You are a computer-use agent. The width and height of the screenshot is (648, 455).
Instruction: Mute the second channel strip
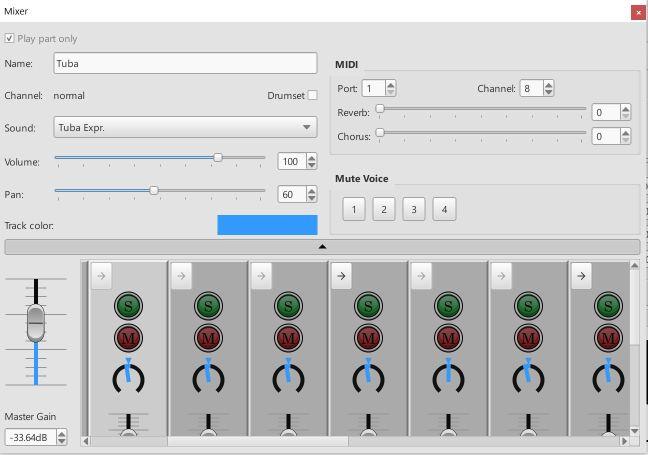[x=208, y=338]
